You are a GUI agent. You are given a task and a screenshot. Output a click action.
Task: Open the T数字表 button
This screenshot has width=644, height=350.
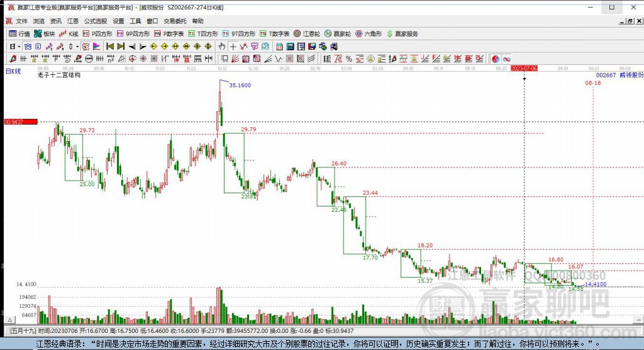tap(274, 34)
